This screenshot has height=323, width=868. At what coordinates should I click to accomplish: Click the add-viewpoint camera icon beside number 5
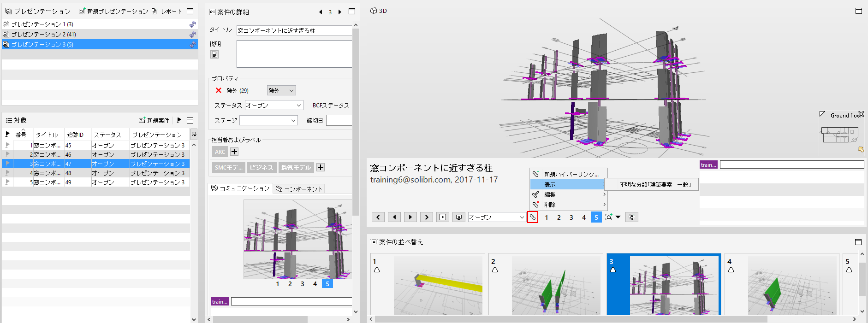click(609, 217)
